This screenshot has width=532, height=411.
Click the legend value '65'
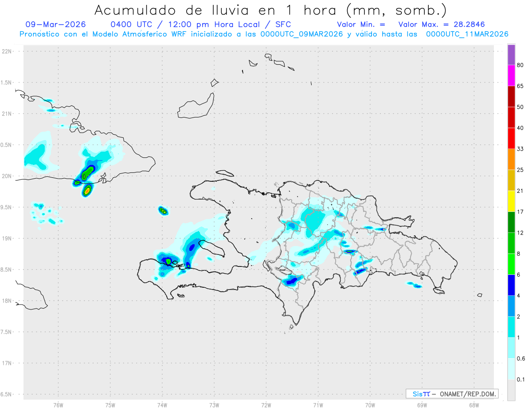tap(520, 86)
